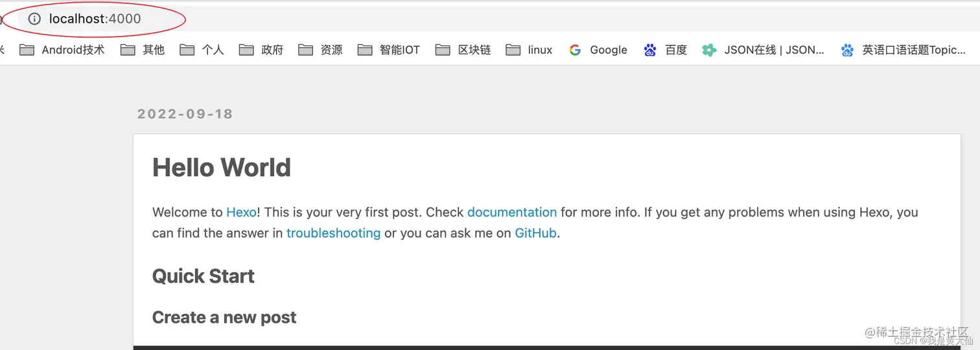
Task: Open the 智能IOT bookmark folder
Action: coord(389,50)
